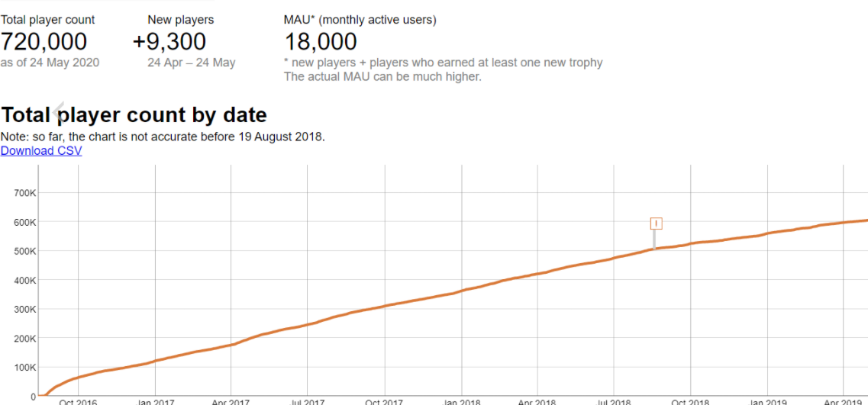Click the Jul 2018 x-axis label
The image size is (868, 405).
(x=614, y=402)
